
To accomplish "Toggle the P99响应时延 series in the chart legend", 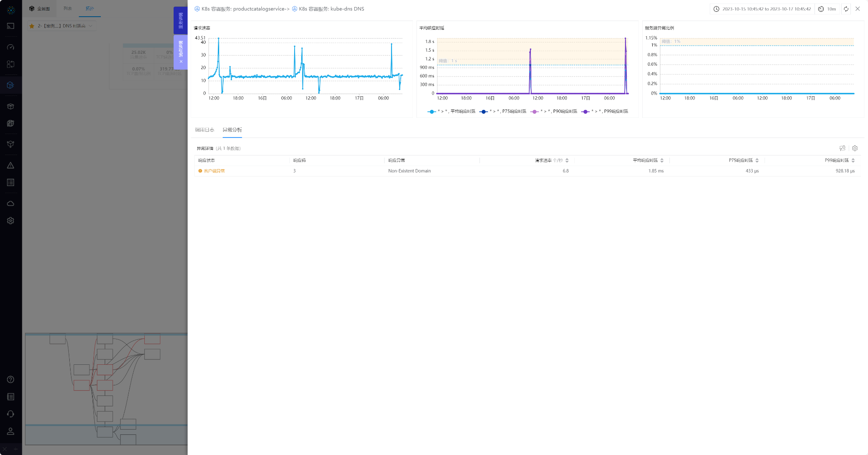I will coord(605,112).
